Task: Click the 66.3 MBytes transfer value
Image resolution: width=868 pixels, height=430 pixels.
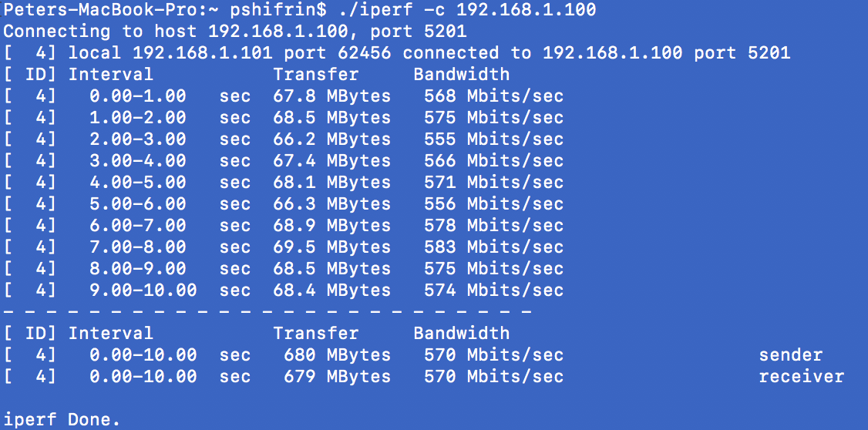Action: pyautogui.click(x=332, y=203)
